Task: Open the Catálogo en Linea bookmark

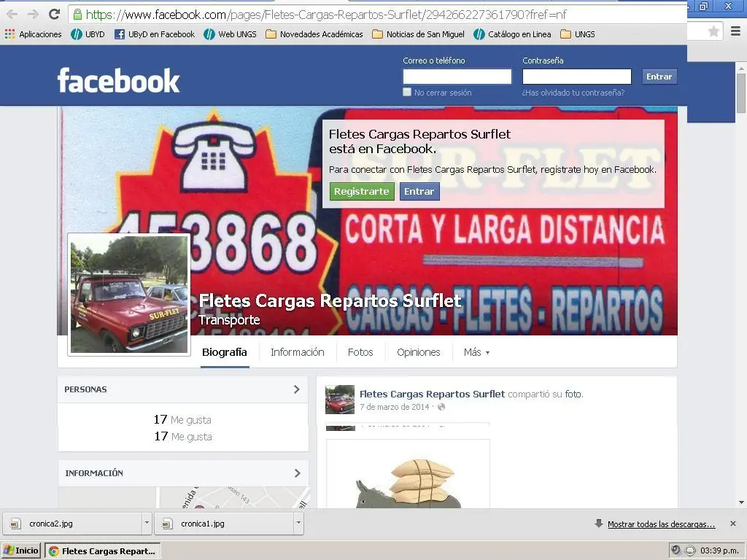Action: click(513, 34)
